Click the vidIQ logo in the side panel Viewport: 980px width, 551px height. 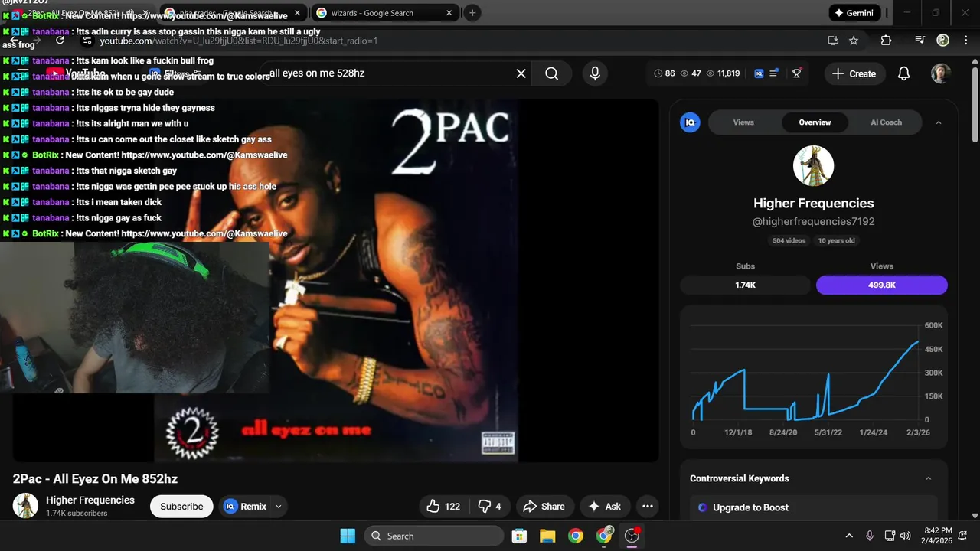pos(690,122)
